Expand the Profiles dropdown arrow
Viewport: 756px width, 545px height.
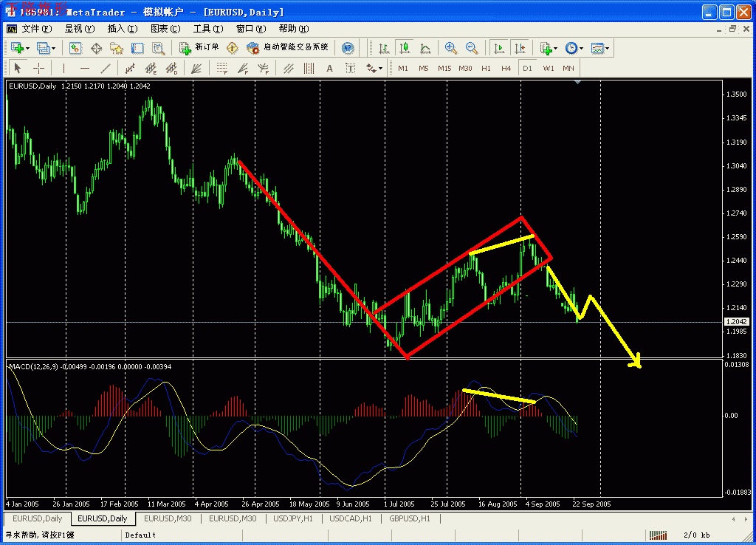tap(53, 48)
